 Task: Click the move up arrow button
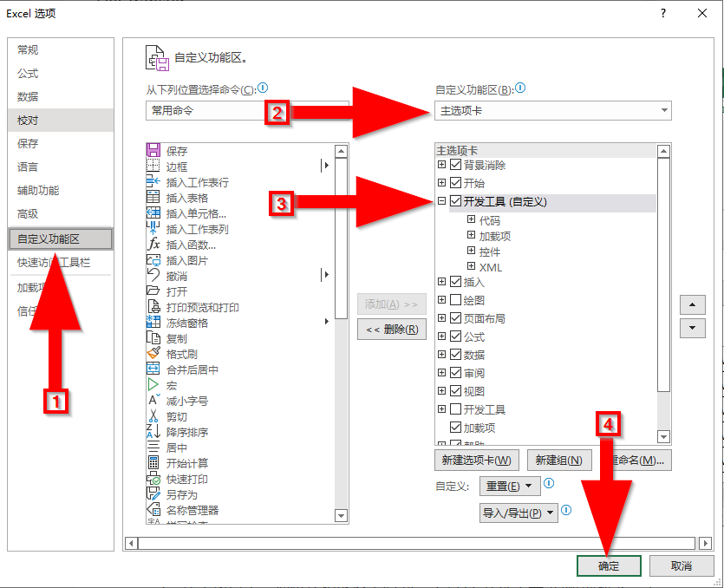(x=692, y=305)
